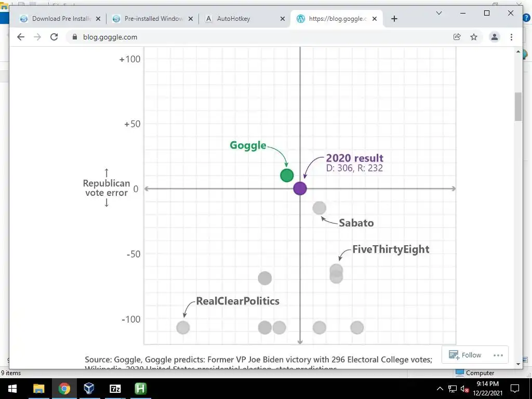Viewport: 532px width, 399px height.
Task: Open the clock showing 9:14 PM
Action: pos(487,389)
